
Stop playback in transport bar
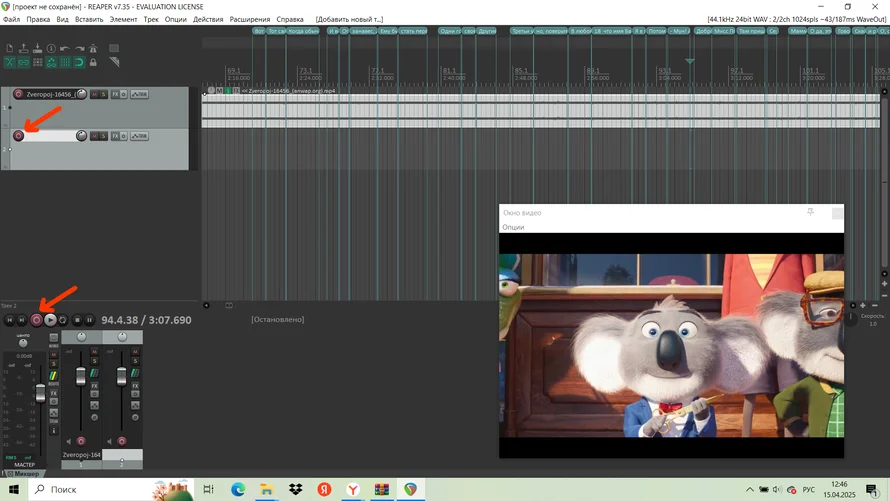[77, 320]
